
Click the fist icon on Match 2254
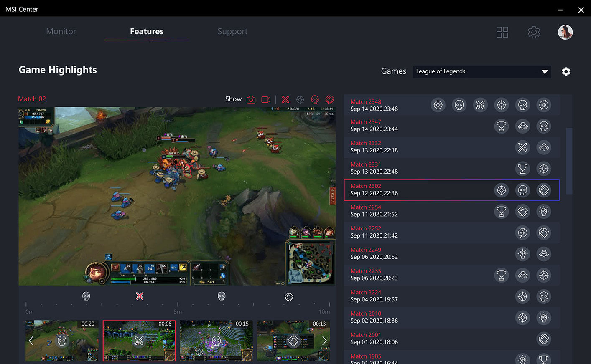pyautogui.click(x=544, y=211)
